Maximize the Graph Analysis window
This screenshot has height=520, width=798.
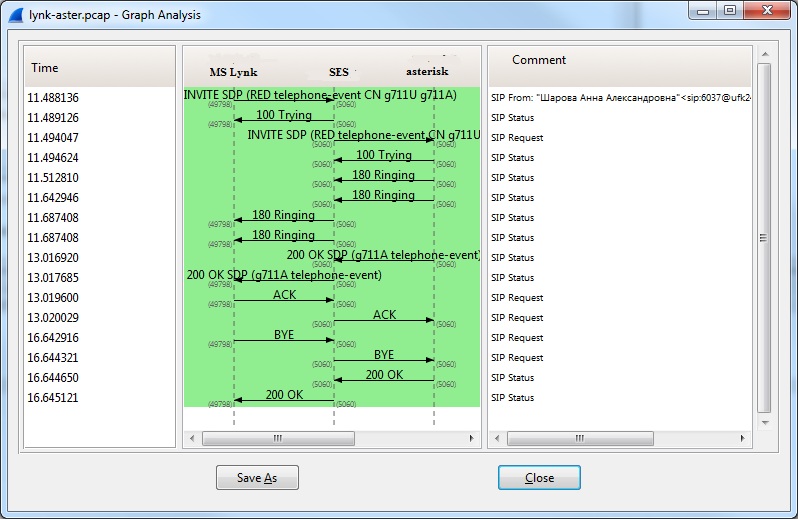pyautogui.click(x=730, y=11)
